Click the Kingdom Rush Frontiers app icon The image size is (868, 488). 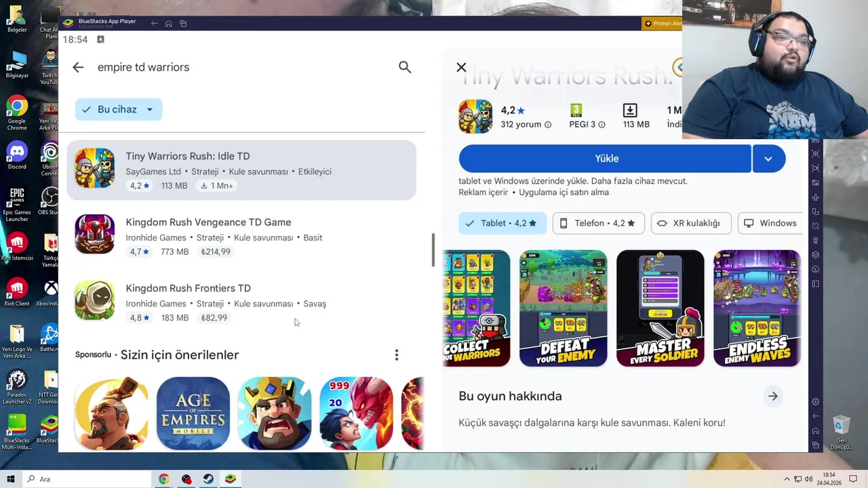[x=95, y=300]
